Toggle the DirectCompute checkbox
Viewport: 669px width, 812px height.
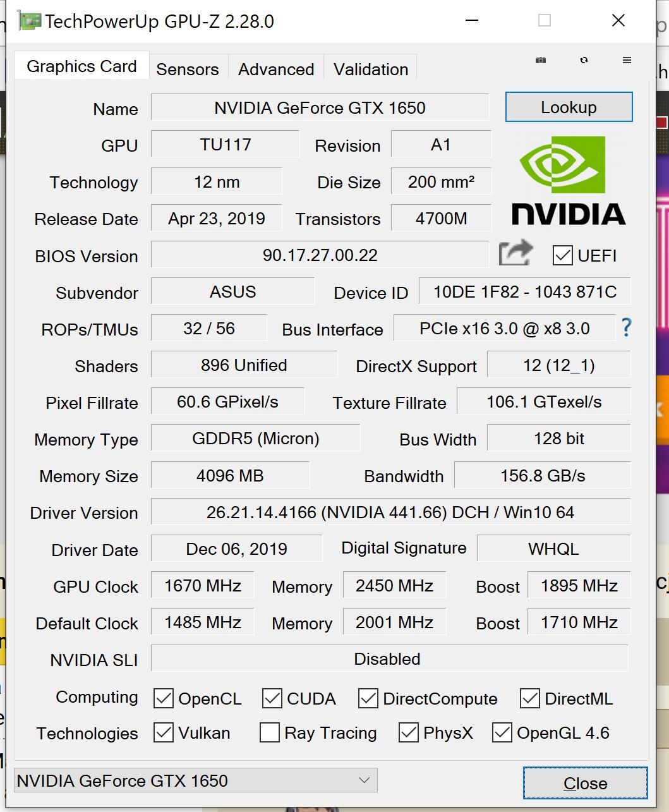click(368, 698)
